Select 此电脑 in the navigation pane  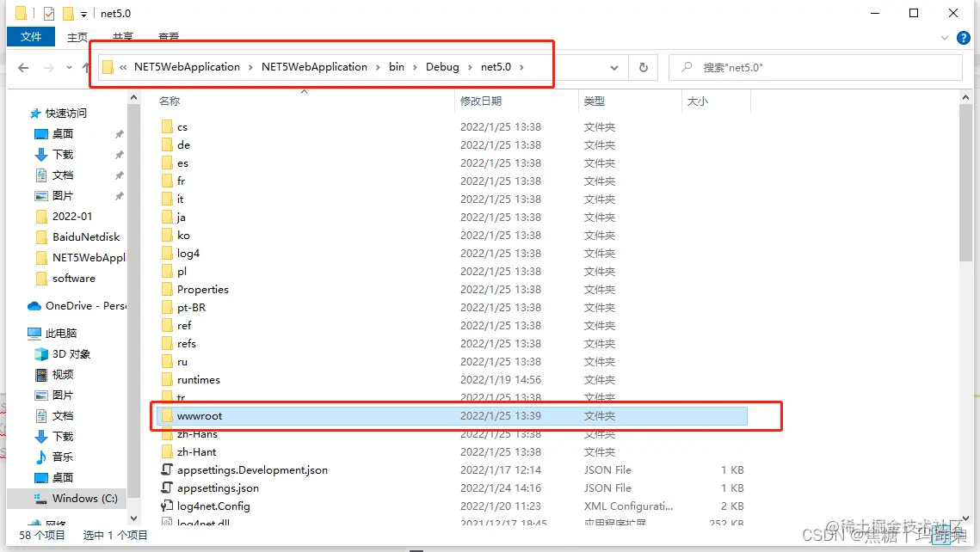click(60, 333)
